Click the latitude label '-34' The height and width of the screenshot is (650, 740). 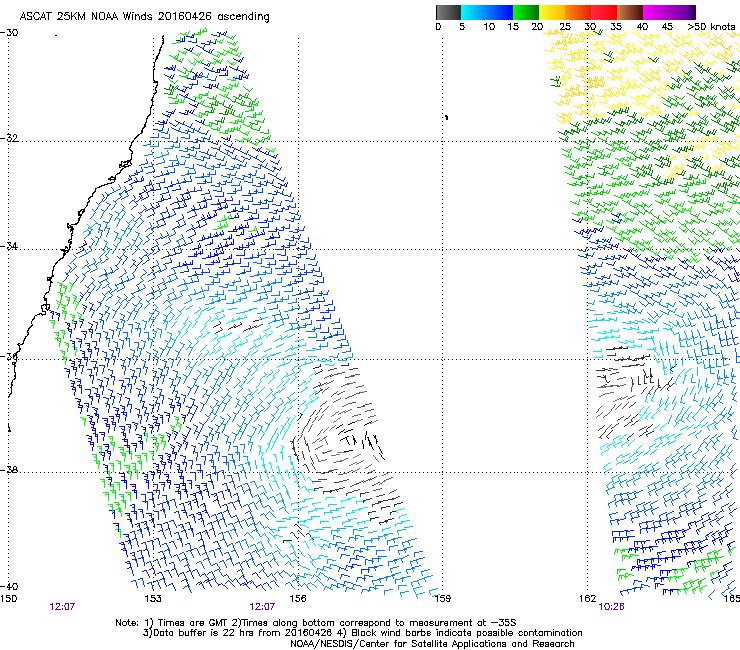coord(9,246)
